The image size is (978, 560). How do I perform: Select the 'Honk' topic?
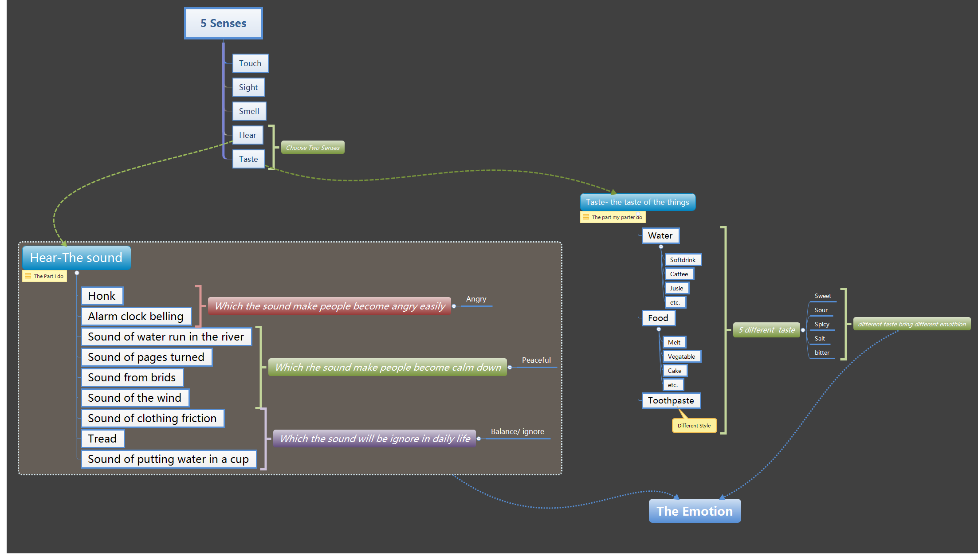click(x=102, y=296)
